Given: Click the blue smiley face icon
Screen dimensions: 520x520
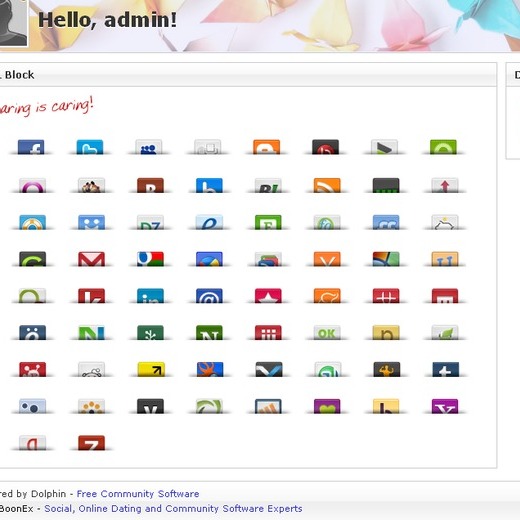Looking at the screenshot, I should click(91, 222).
